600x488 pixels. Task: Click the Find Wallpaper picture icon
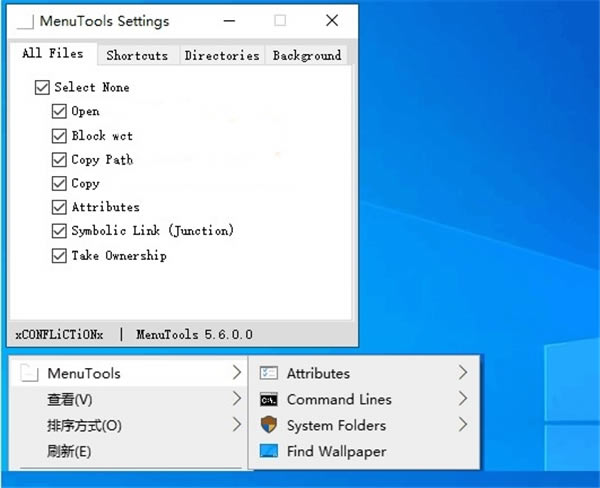(x=269, y=451)
